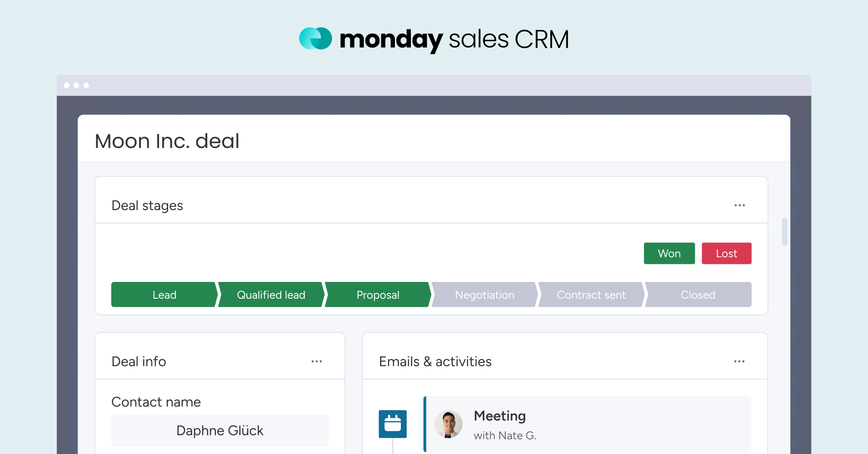868x454 pixels.
Task: Click the third window control dot
Action: [x=86, y=85]
